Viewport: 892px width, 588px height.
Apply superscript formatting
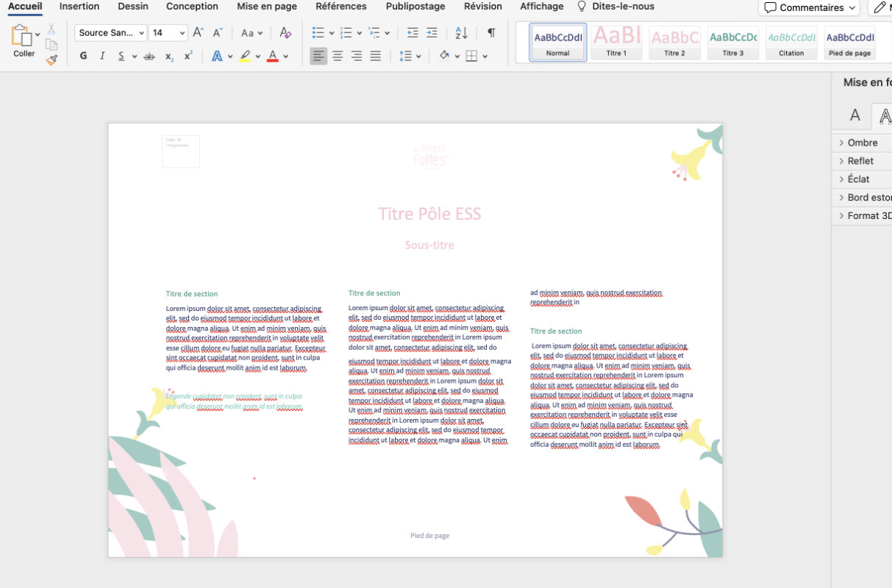coord(189,56)
